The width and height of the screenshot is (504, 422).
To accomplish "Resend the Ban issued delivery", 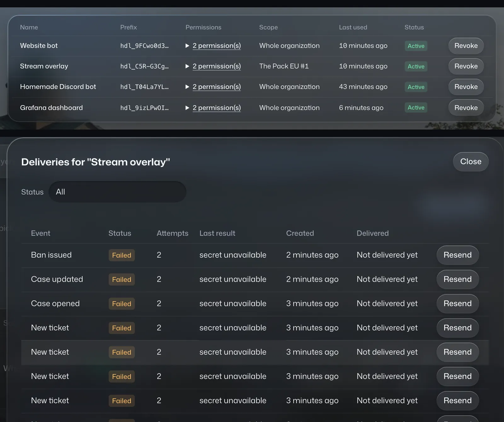I will [457, 255].
